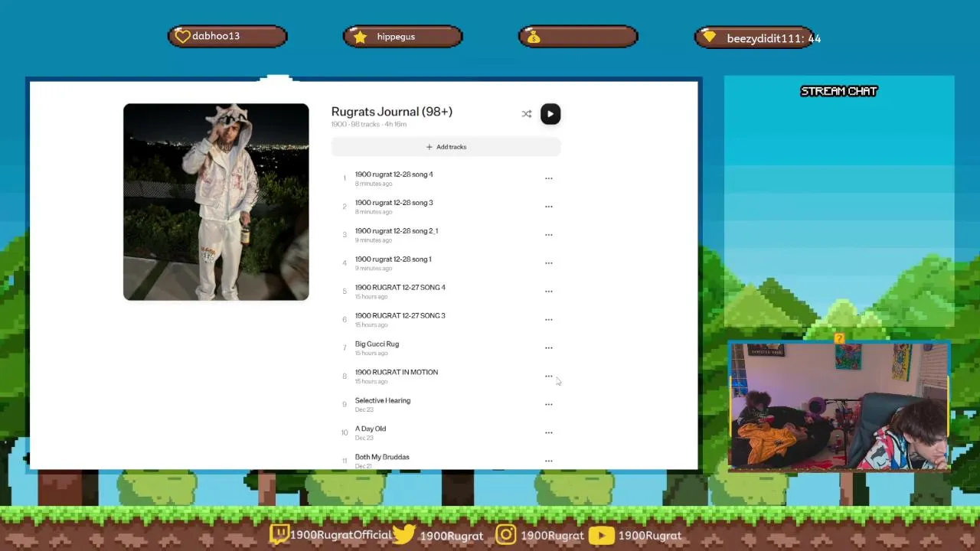The width and height of the screenshot is (980, 551).
Task: Open options for Selective Hearing track
Action: 548,405
